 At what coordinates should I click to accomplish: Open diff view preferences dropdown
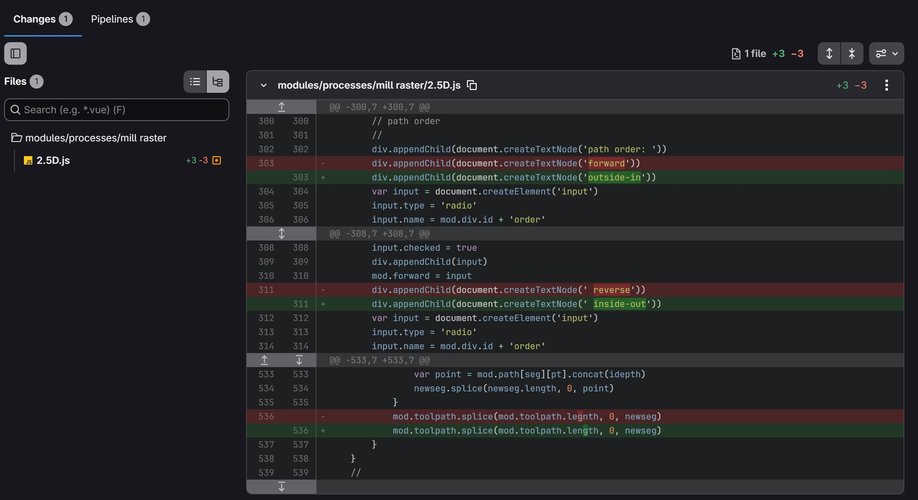click(886, 53)
